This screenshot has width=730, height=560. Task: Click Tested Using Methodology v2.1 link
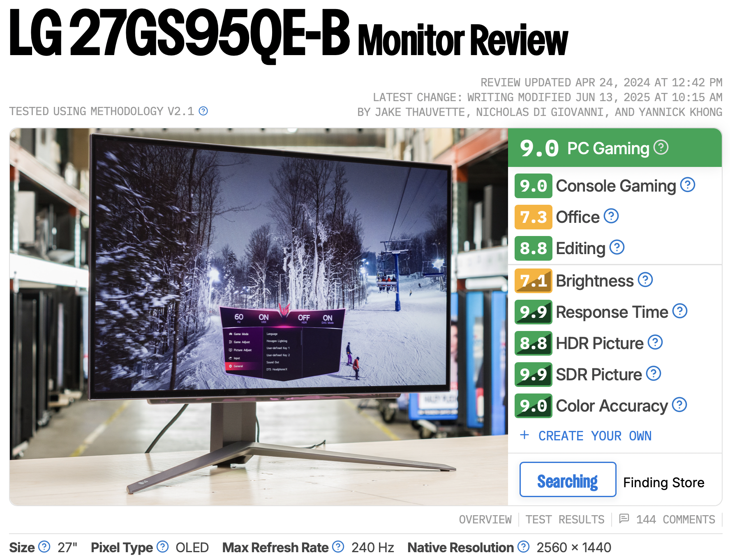[102, 111]
